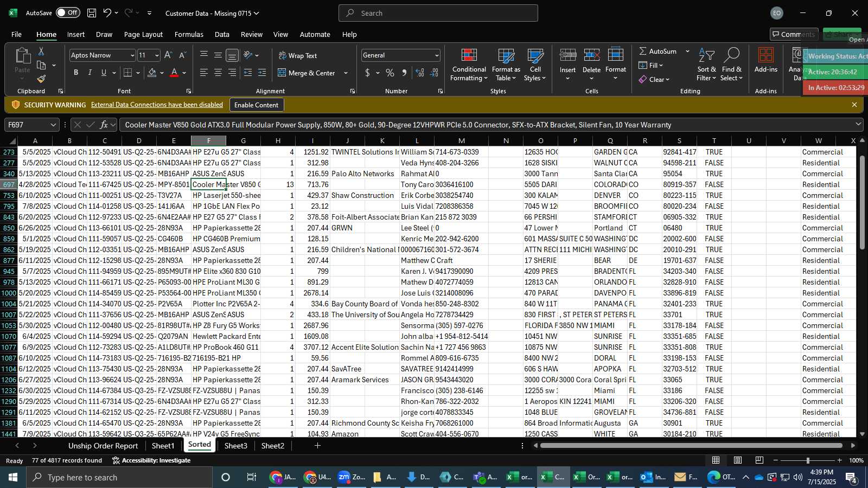Toggle underline formatting
The width and height of the screenshot is (868, 488).
click(x=104, y=73)
